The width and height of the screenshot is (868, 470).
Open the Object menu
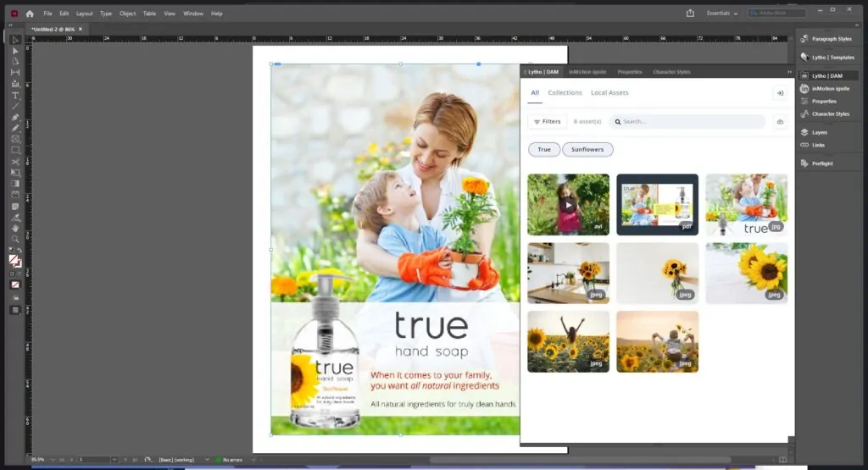coord(127,14)
